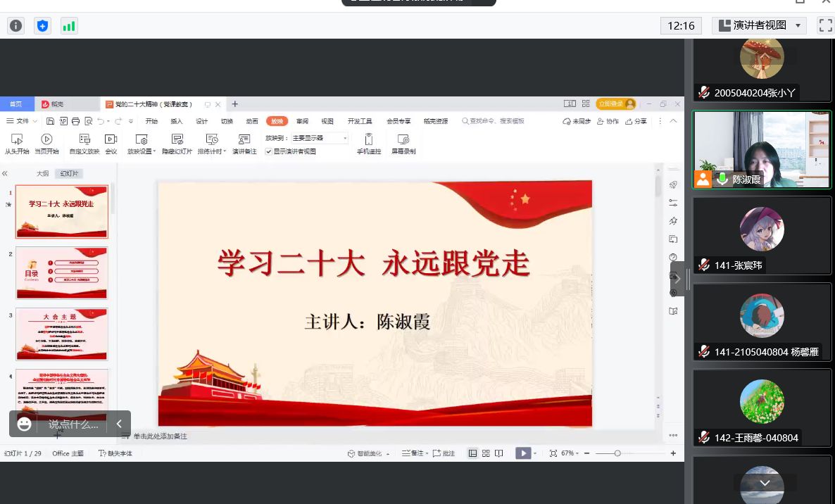Switch to the 大纲 outline tab

[43, 173]
